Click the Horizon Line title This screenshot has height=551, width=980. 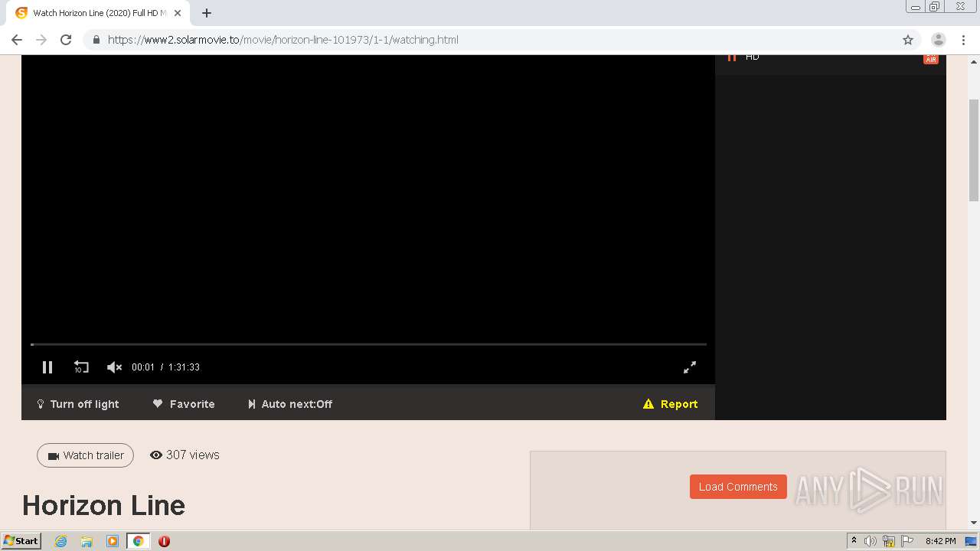coord(103,505)
